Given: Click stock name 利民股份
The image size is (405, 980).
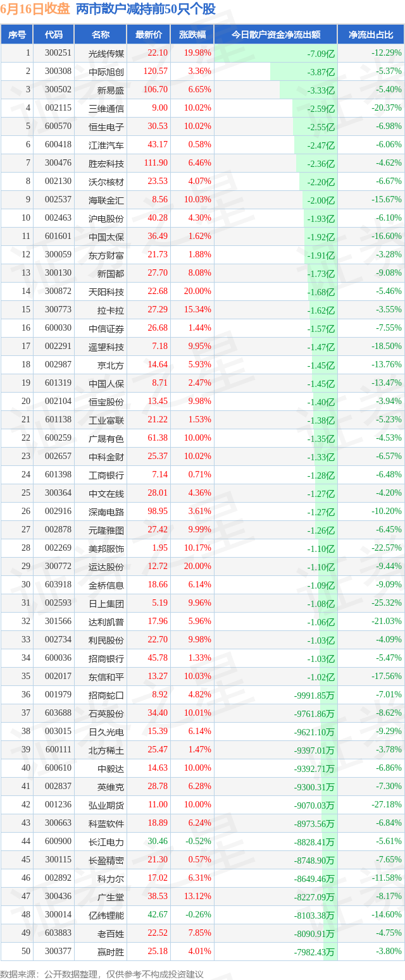Looking at the screenshot, I should [x=106, y=640].
